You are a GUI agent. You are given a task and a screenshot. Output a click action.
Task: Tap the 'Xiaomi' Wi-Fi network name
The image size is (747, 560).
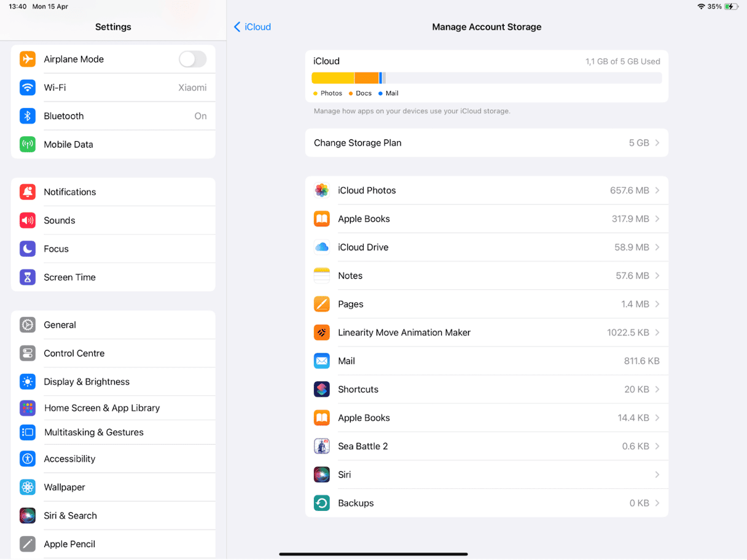[192, 87]
